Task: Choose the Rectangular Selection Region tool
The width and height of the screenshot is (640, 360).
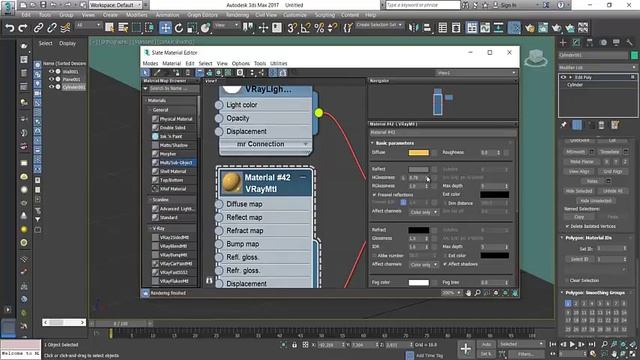Action: coord(136,28)
